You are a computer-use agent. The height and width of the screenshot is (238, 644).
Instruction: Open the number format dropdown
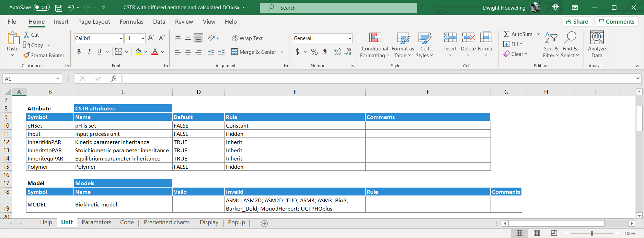(350, 38)
